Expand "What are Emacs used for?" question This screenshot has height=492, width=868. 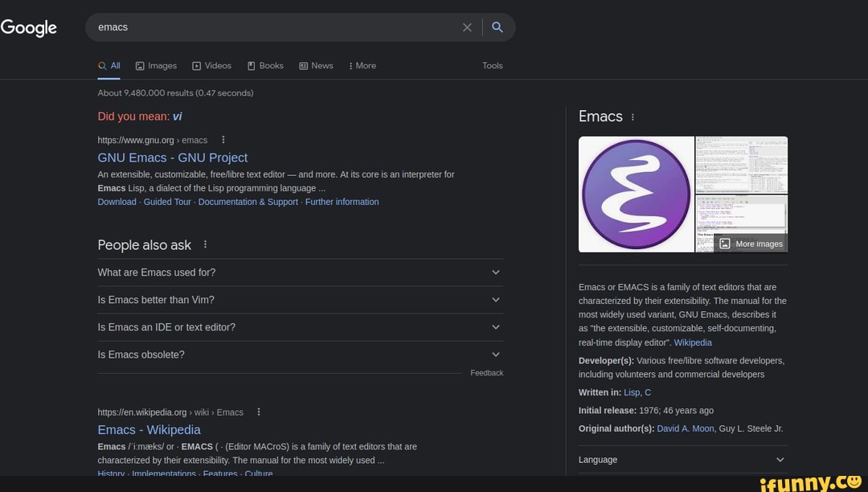coord(300,273)
